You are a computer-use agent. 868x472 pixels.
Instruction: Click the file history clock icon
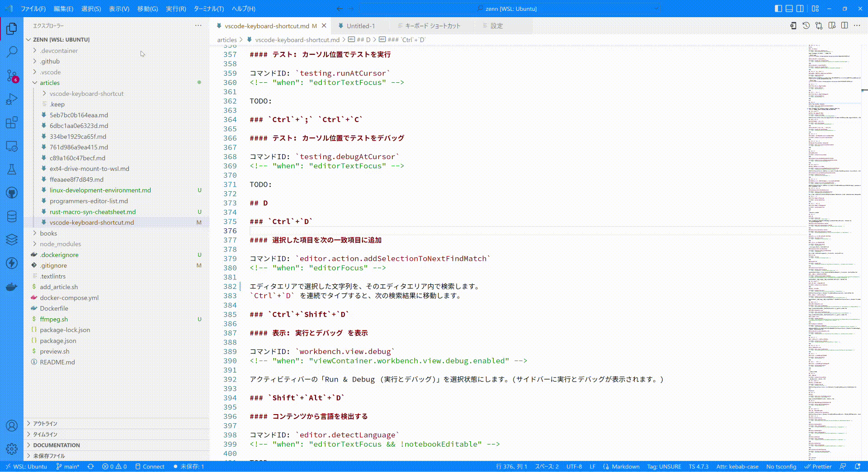[x=806, y=26]
